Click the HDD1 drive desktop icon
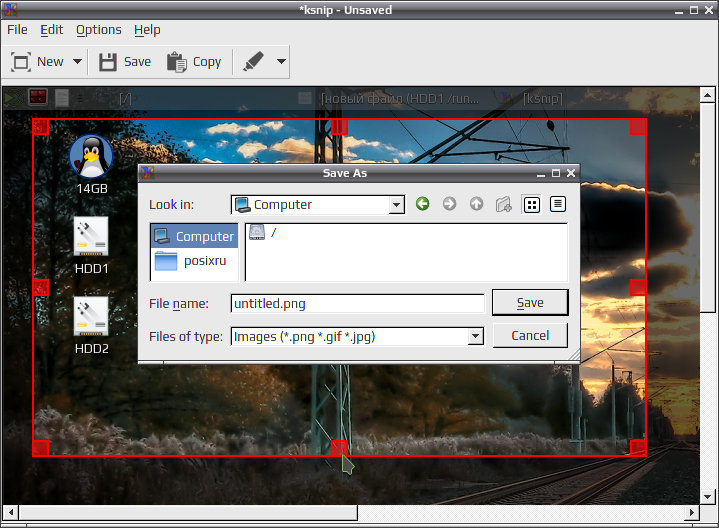Viewport: 719px width, 528px height. coord(91,245)
